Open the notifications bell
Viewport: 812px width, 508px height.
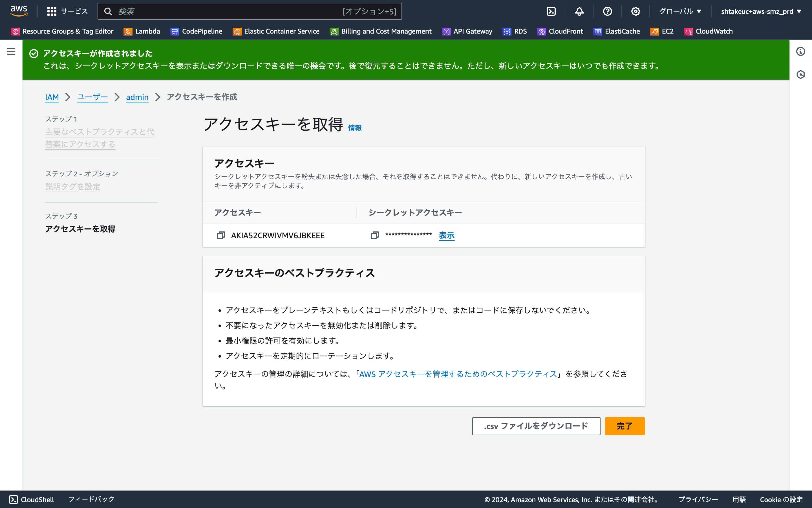click(579, 11)
